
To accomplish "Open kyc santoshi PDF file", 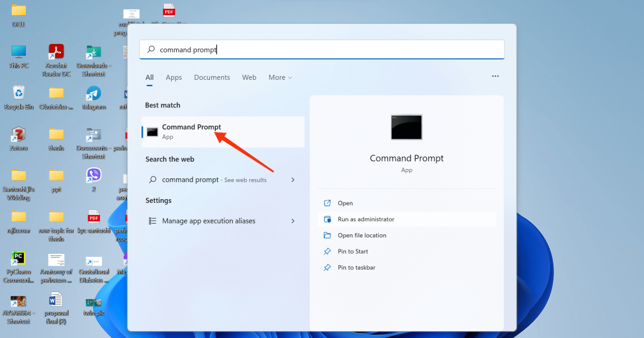I will (x=94, y=222).
